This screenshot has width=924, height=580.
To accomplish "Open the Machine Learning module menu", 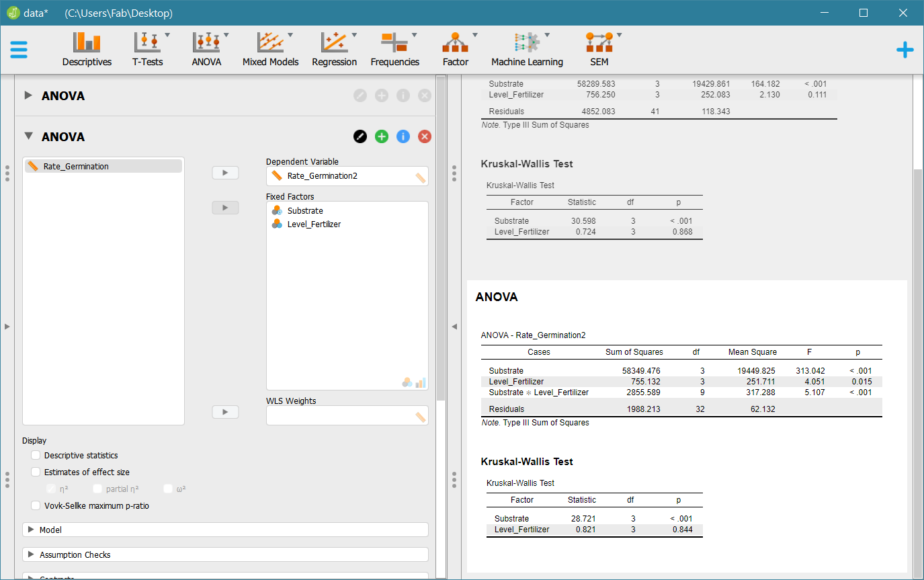I will (x=527, y=50).
